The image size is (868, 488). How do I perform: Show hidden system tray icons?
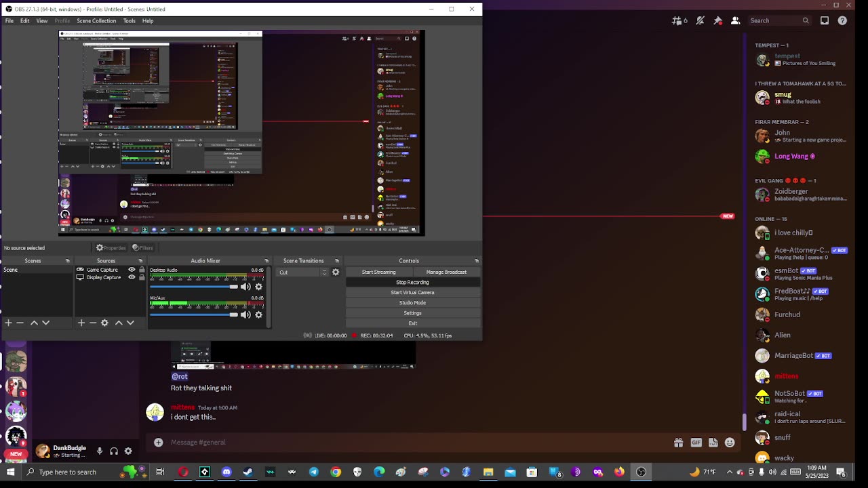(730, 472)
